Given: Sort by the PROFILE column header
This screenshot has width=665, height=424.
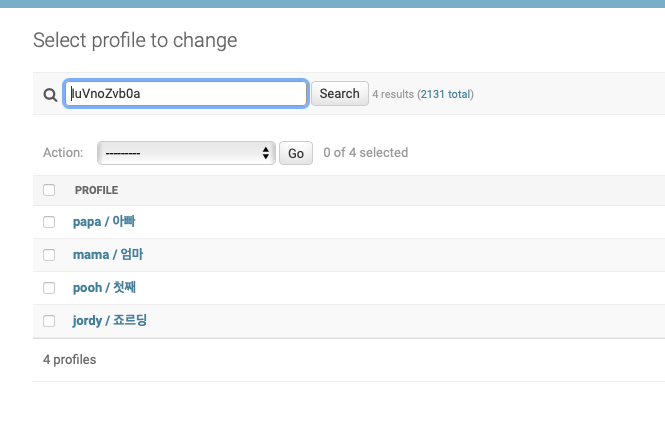Looking at the screenshot, I should [96, 190].
